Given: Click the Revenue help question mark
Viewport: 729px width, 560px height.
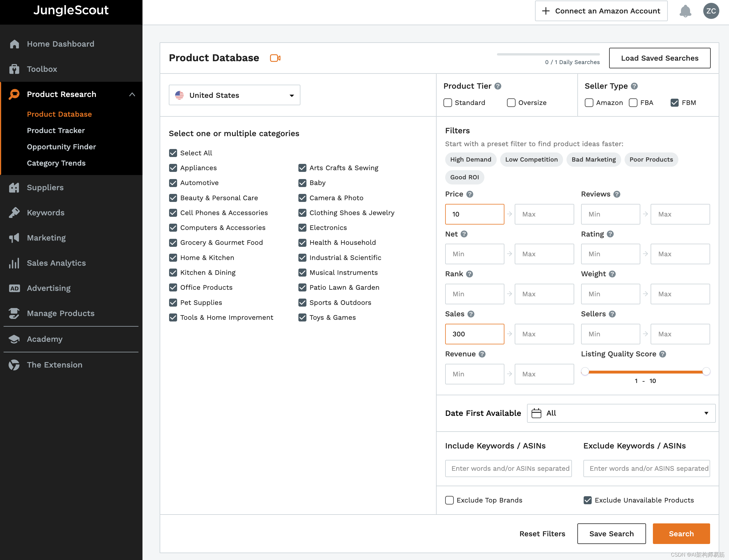Looking at the screenshot, I should coord(482,354).
